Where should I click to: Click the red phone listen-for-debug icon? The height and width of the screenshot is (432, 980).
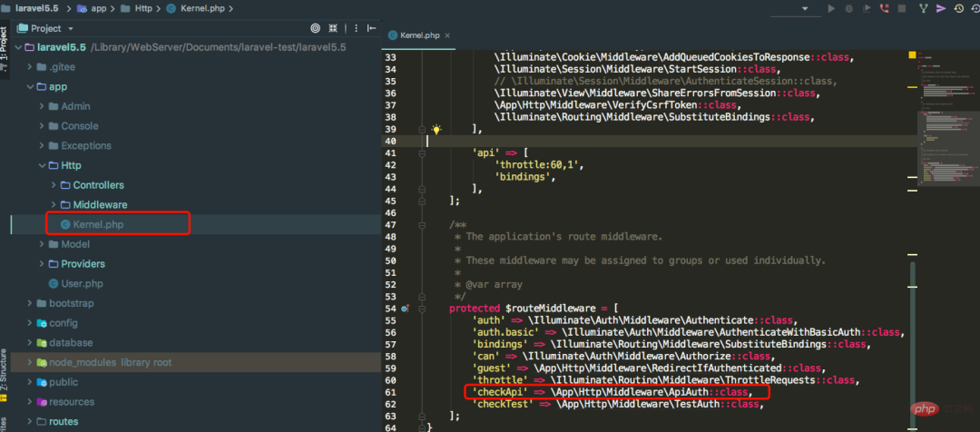pyautogui.click(x=885, y=8)
